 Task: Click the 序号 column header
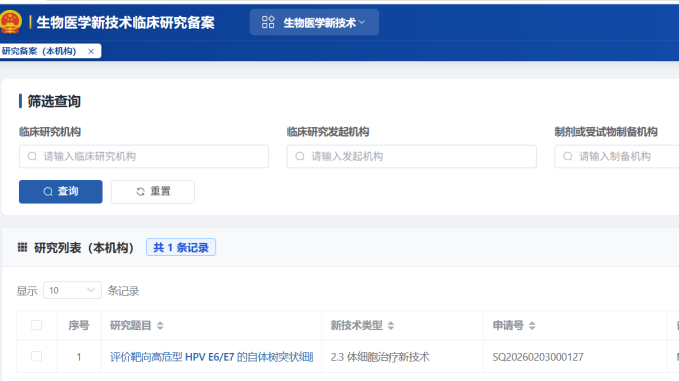[x=79, y=325]
